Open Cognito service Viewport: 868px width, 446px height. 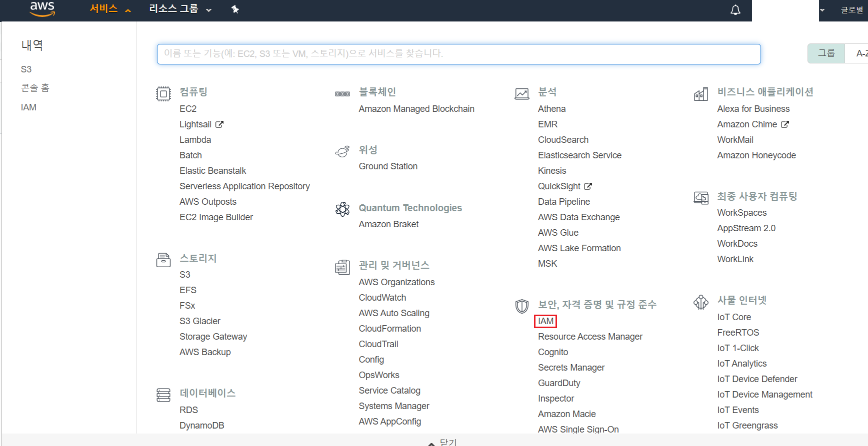553,352
